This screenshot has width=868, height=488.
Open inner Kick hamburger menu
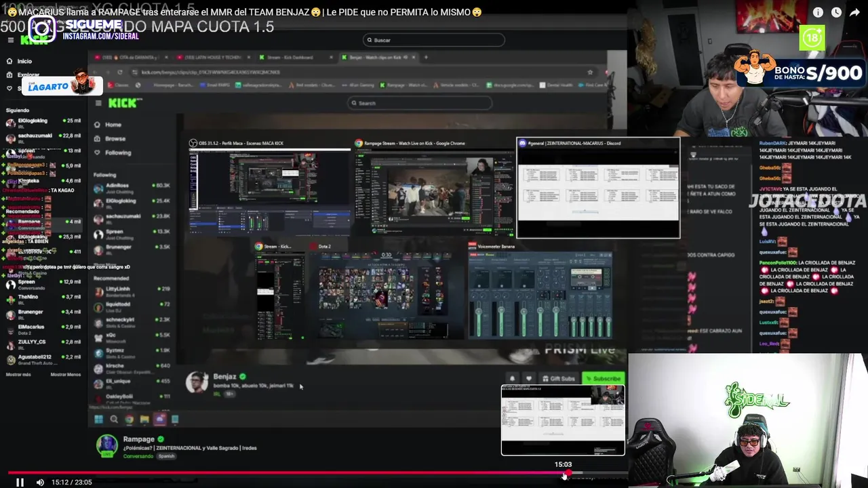point(98,103)
